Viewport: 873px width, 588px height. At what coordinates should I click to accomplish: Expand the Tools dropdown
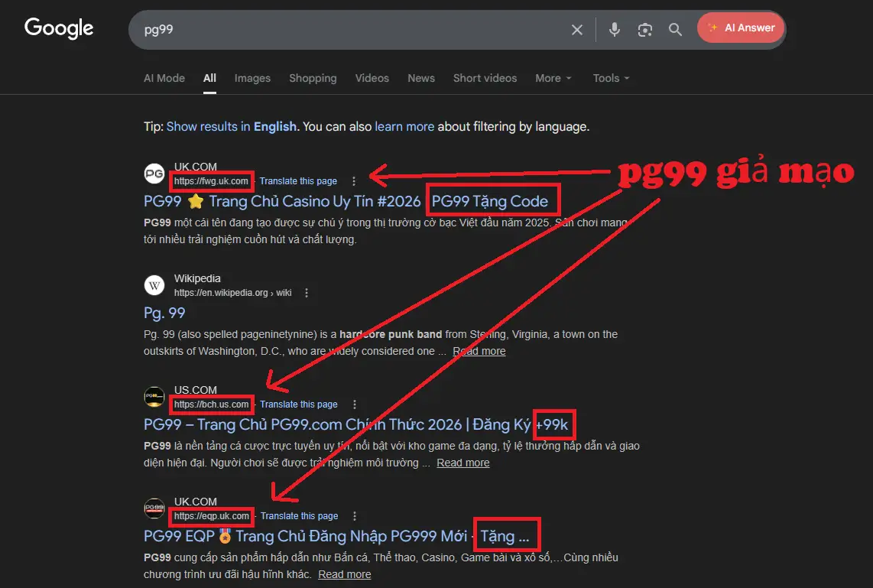click(611, 78)
